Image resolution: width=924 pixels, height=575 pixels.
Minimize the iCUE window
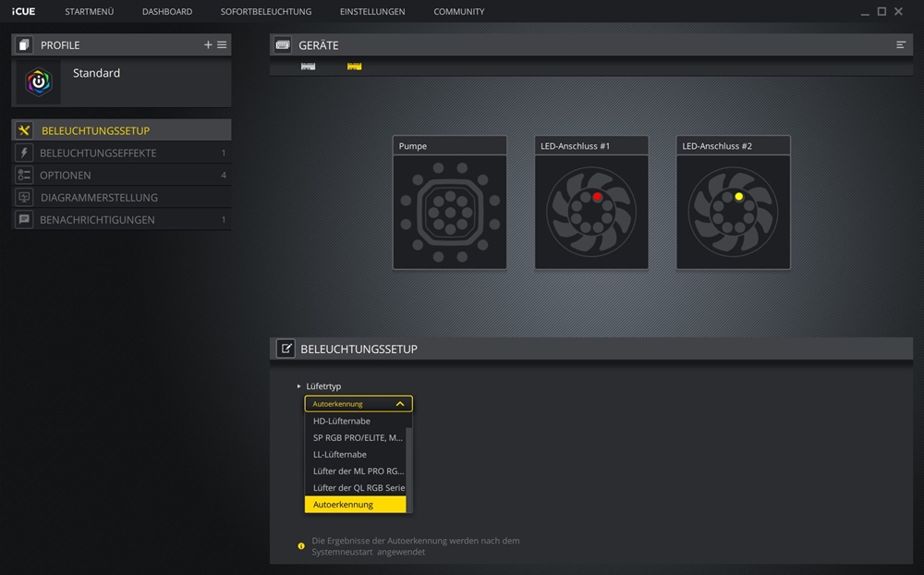(x=865, y=12)
